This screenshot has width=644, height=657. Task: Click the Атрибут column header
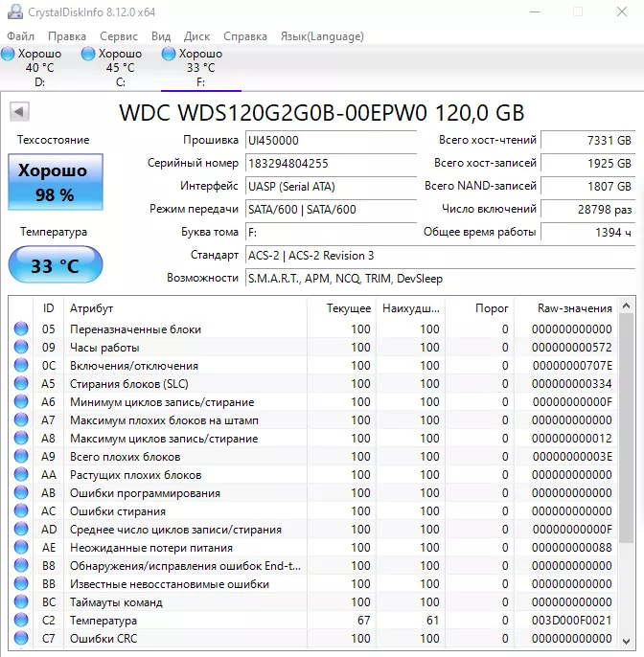91,308
